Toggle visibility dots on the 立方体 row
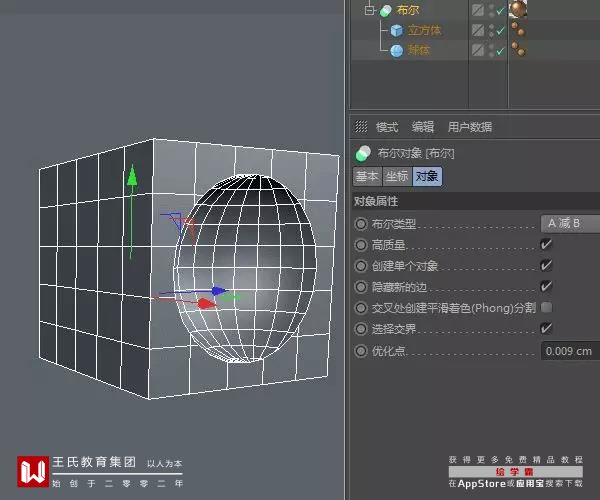Viewport: 600px width, 500px height. tap(491, 30)
